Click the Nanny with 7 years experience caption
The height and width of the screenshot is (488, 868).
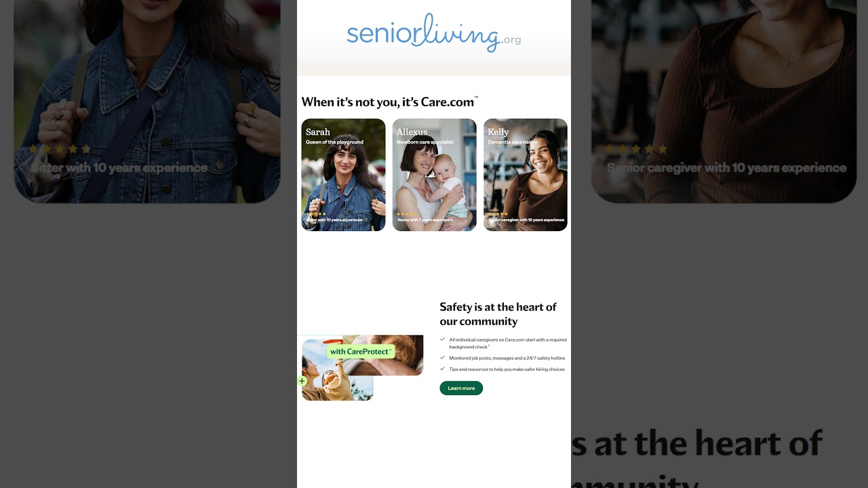[425, 220]
